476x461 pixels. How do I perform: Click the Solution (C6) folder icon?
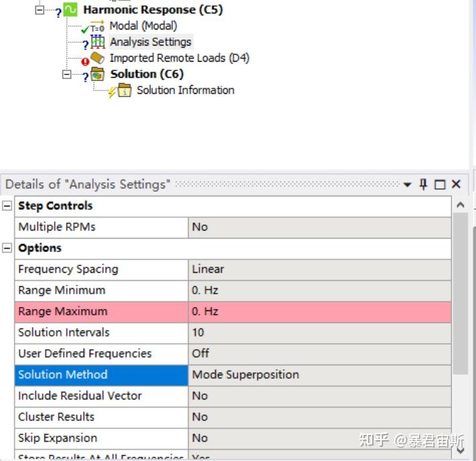tap(98, 74)
